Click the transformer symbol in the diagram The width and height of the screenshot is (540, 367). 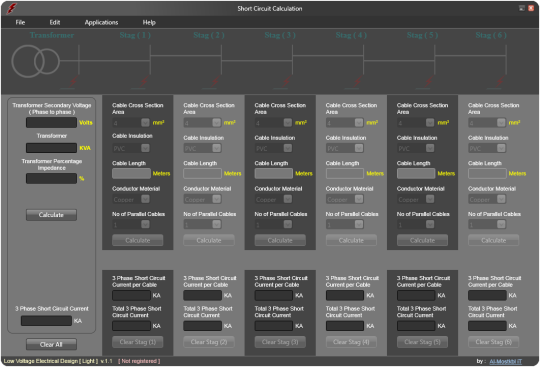click(x=36, y=61)
